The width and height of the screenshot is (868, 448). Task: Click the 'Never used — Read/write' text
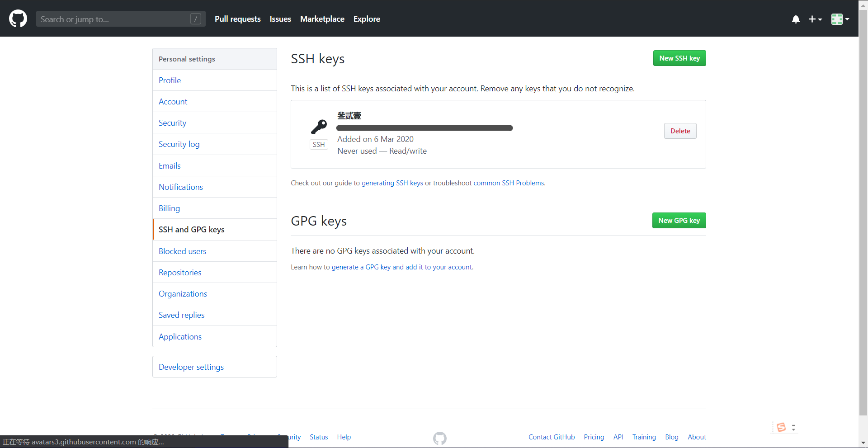382,151
